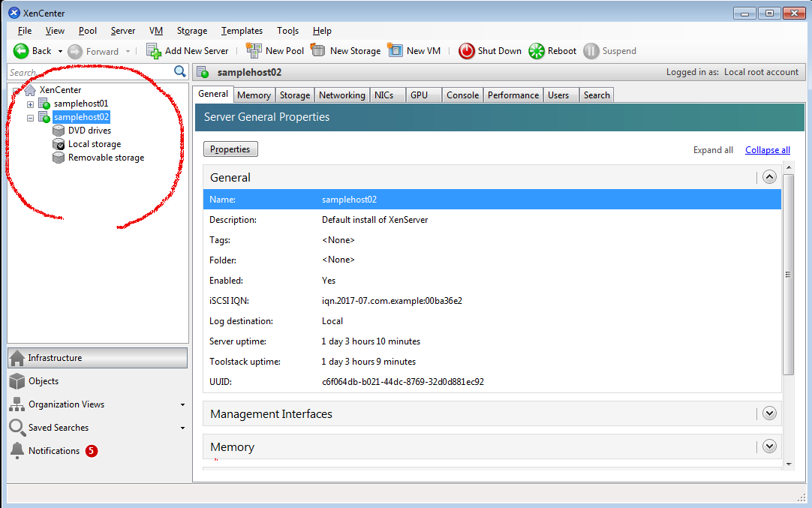Click the green Reboot icon
The width and height of the screenshot is (812, 508).
(537, 51)
